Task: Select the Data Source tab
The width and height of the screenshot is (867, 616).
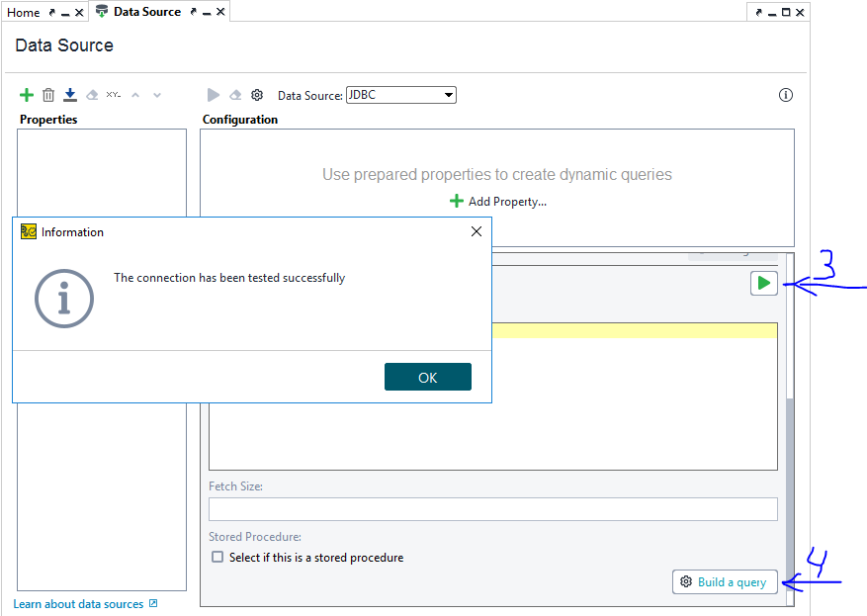Action: [146, 12]
